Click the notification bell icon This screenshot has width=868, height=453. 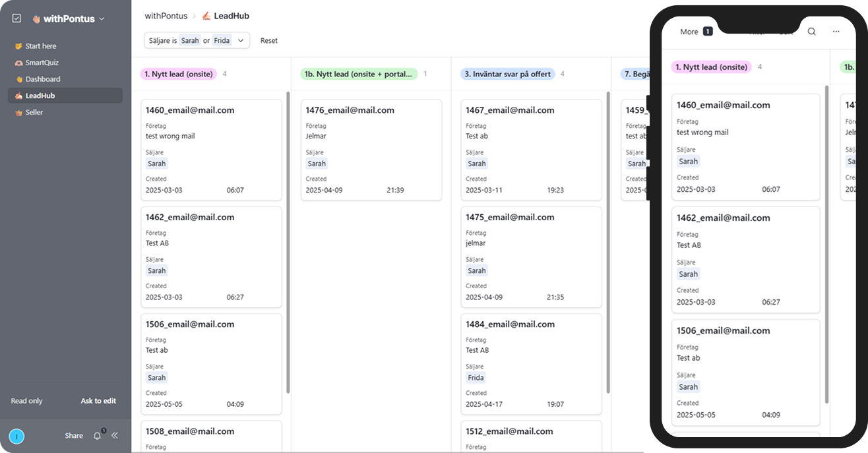coord(98,435)
